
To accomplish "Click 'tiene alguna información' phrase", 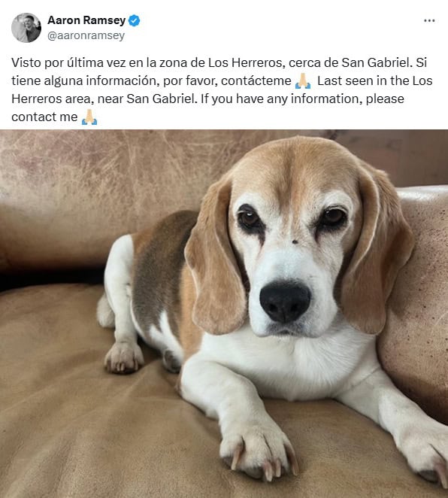I will click(x=85, y=80).
